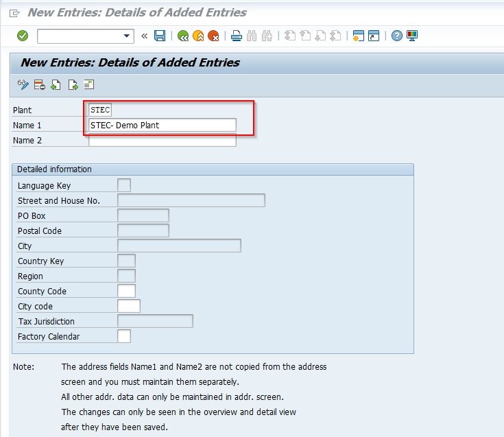Click the Street and House No. field
Screen dimensions: 504x437
pos(191,200)
